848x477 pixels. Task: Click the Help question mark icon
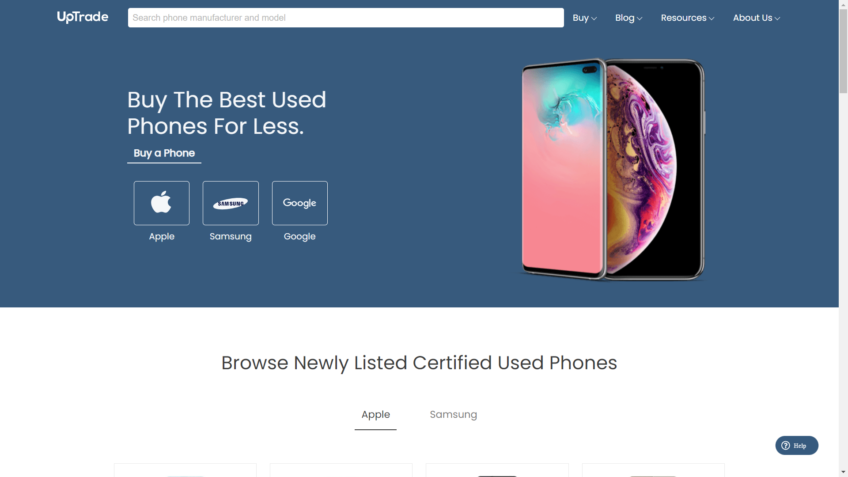(785, 446)
